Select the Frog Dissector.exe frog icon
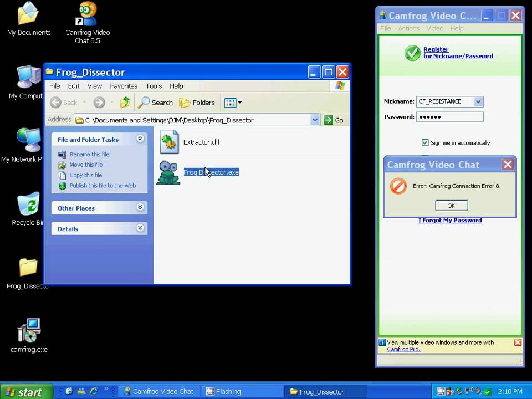 [x=168, y=173]
